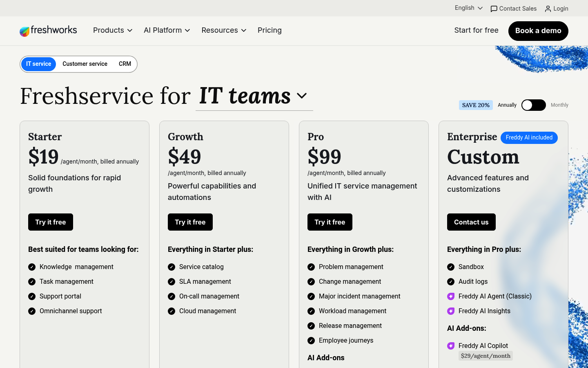Click the Monthly billing label

[x=559, y=105]
